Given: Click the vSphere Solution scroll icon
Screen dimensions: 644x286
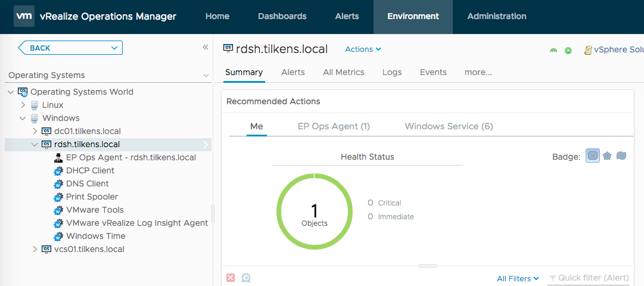Looking at the screenshot, I should coord(588,50).
